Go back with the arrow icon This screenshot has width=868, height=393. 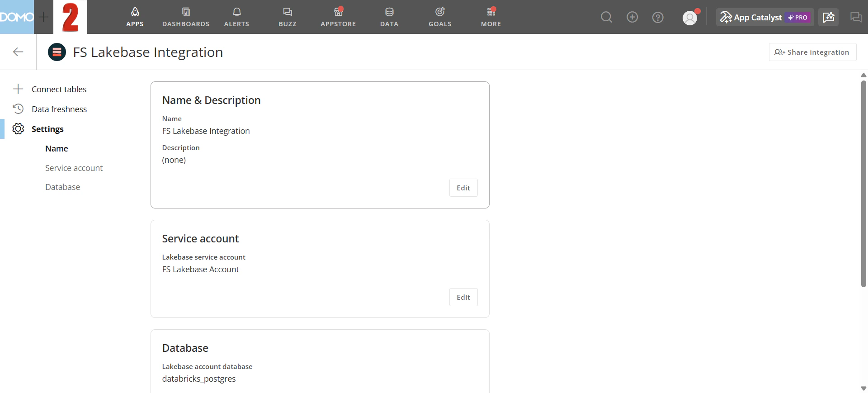(x=18, y=52)
